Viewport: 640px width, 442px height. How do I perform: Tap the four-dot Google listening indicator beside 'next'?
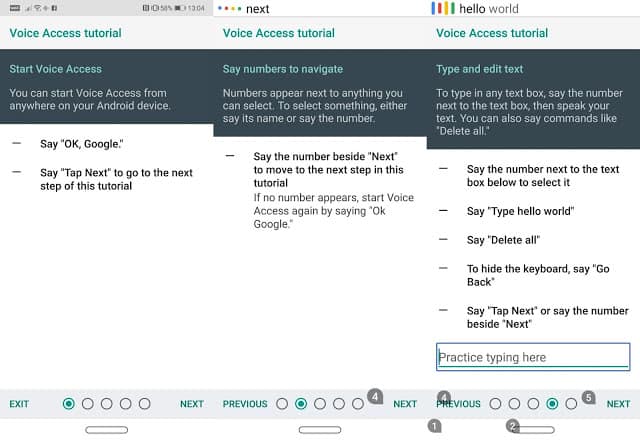[x=229, y=9]
